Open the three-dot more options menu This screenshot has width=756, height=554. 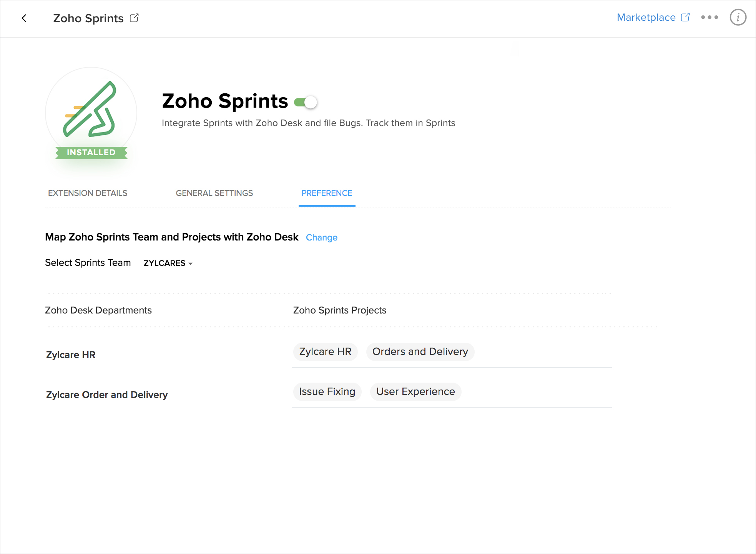tap(709, 17)
